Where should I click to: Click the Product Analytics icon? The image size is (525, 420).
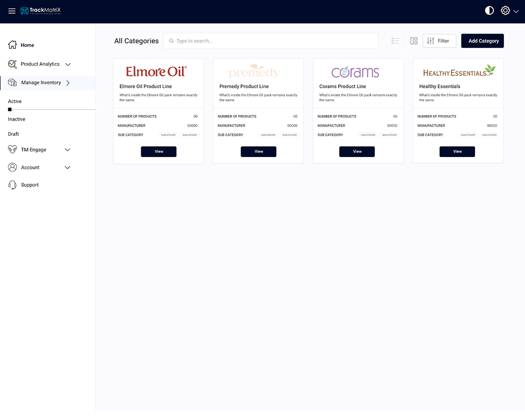tap(13, 64)
